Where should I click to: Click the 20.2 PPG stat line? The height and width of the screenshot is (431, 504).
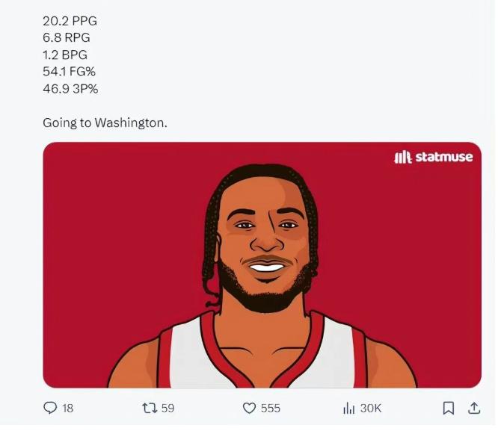pos(70,21)
